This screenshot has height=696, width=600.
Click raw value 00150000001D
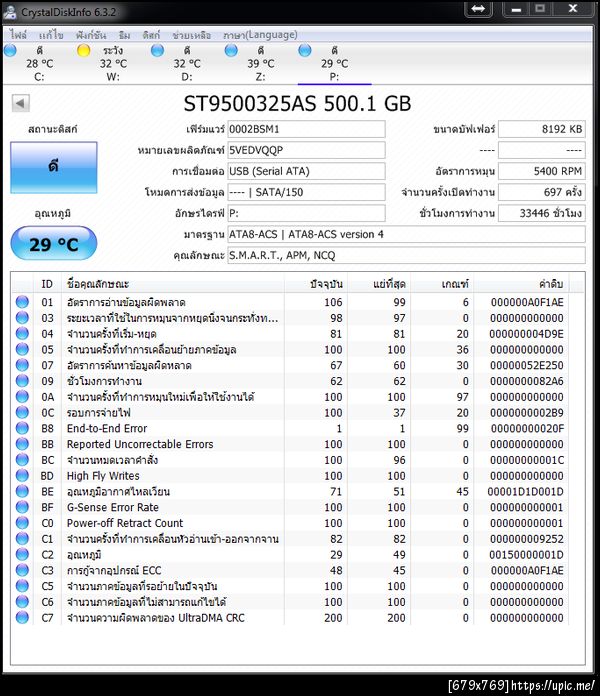pos(526,554)
